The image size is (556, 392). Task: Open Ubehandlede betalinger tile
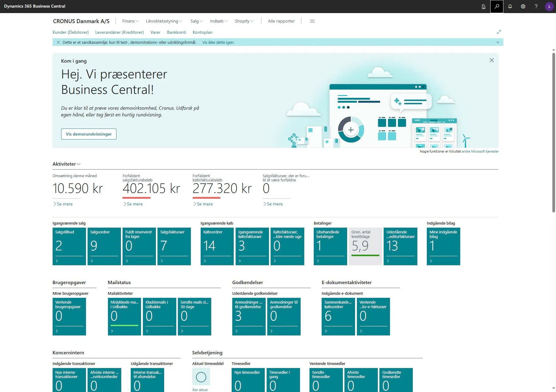pos(330,246)
